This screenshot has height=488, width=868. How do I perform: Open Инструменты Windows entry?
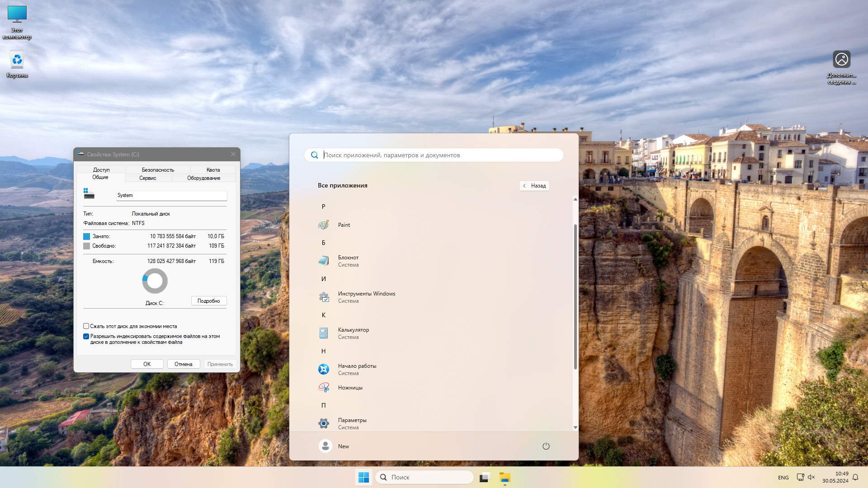[366, 297]
